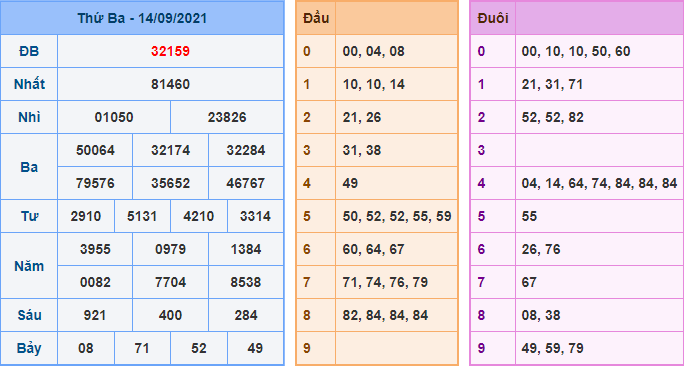
Task: Select sixth prize number 921
Action: [94, 315]
